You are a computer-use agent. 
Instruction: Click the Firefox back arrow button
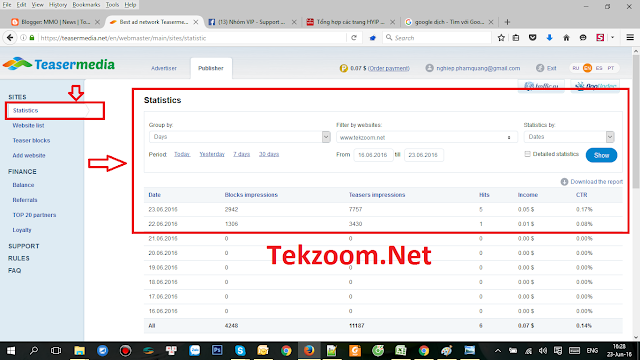tap(10, 38)
